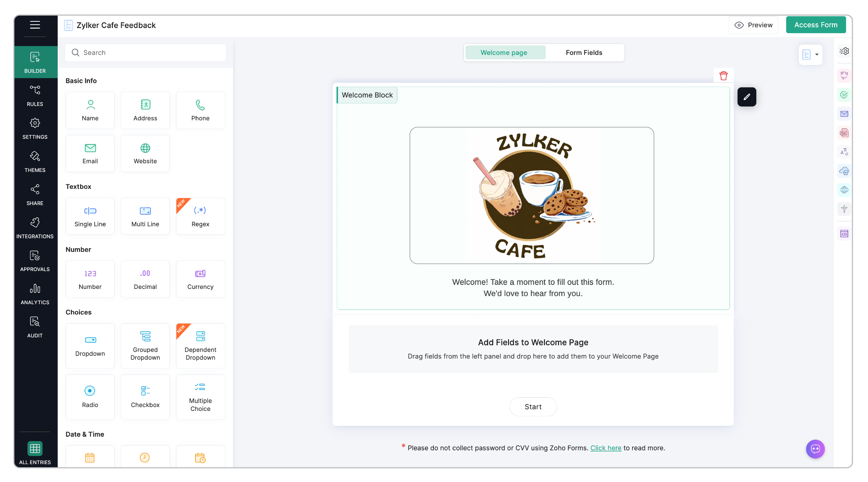
Task: Switch to the Form Fields tab
Action: pyautogui.click(x=584, y=53)
